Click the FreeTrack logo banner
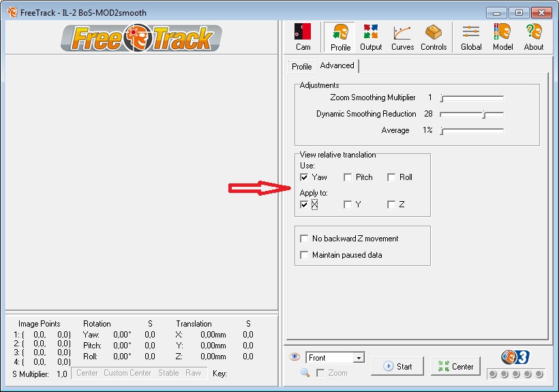This screenshot has height=392, width=559. pyautogui.click(x=142, y=37)
